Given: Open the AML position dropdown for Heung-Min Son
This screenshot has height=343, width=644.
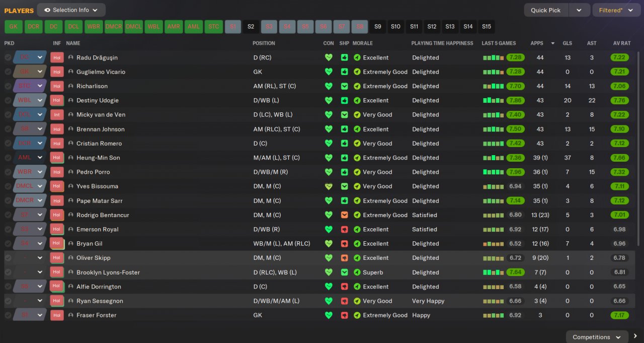Looking at the screenshot, I should (40, 158).
